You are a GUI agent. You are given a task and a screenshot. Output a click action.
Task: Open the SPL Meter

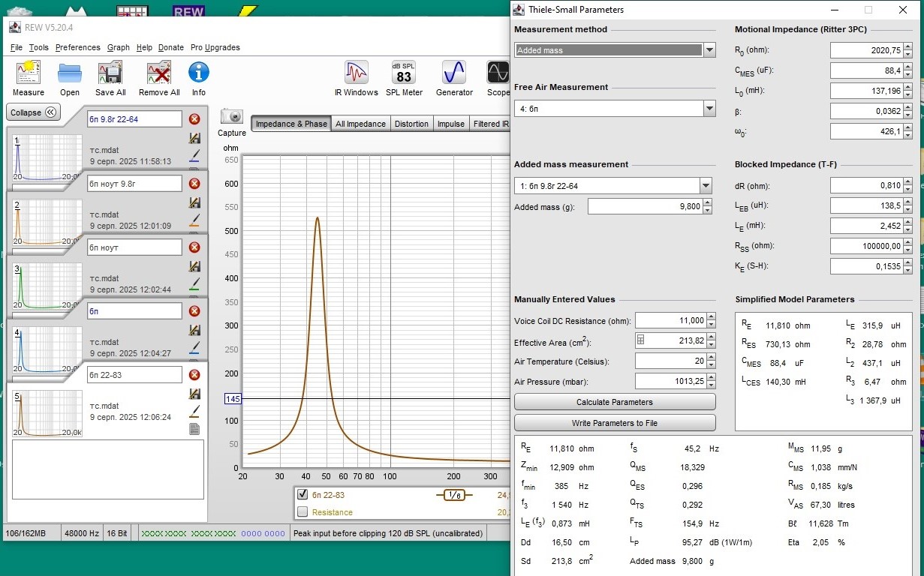[404, 73]
